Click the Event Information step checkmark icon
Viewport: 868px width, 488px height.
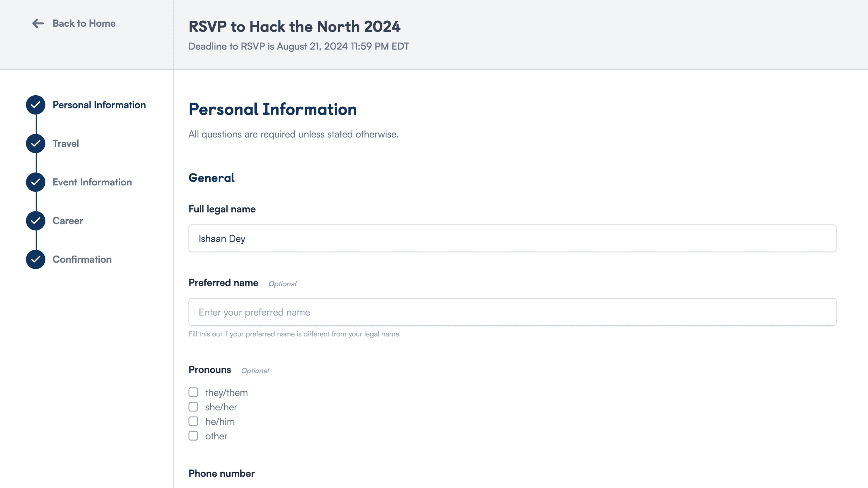(35, 182)
